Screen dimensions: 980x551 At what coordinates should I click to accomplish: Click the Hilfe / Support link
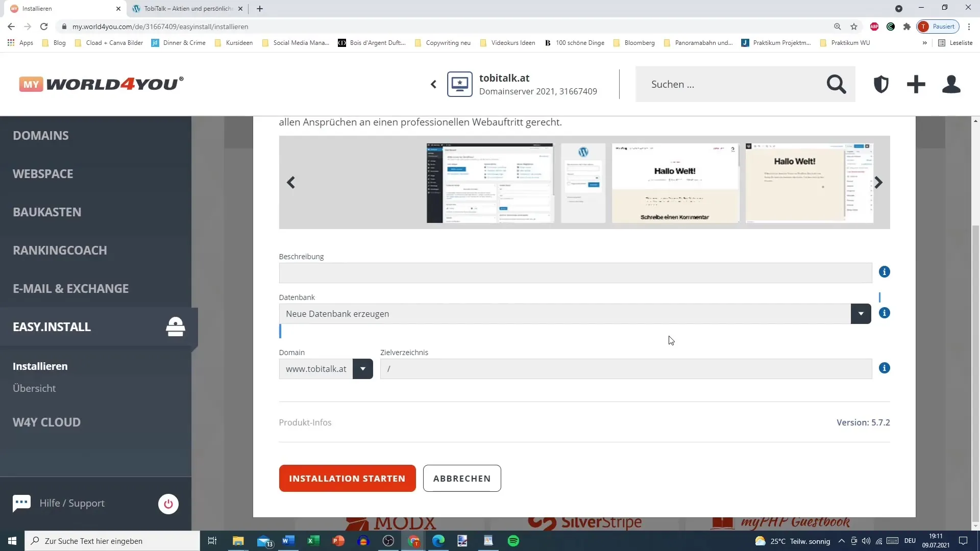click(72, 503)
